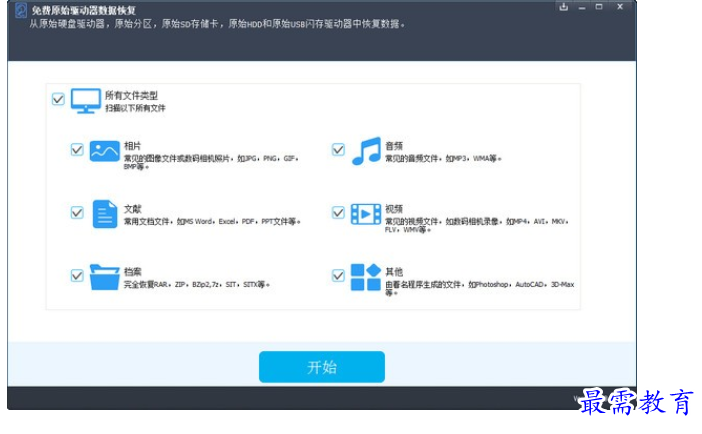Minimize the data recovery window

(x=582, y=7)
